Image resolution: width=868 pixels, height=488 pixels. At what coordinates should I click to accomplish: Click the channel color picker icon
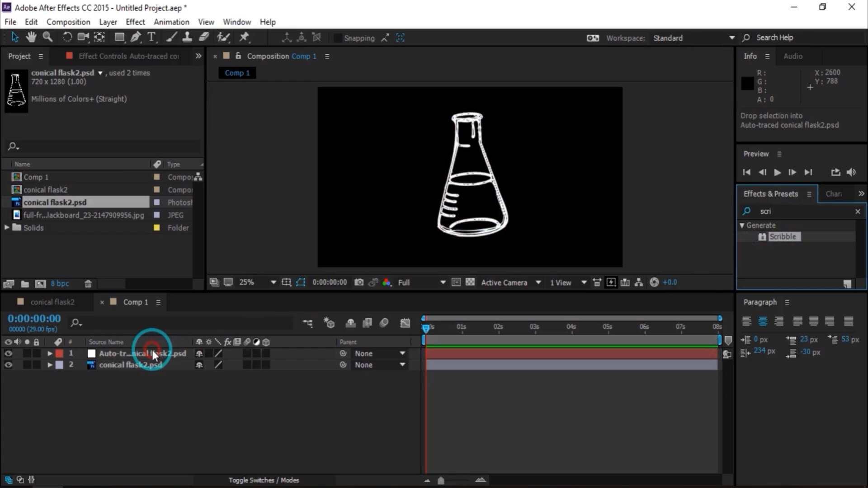pyautogui.click(x=387, y=282)
